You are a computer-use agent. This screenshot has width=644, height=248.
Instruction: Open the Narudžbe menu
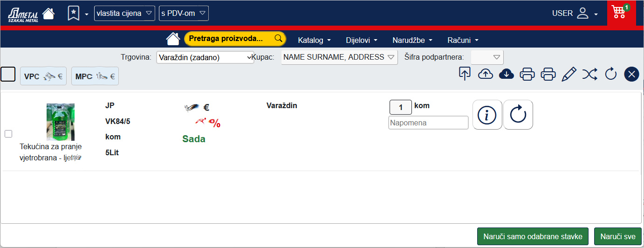[412, 40]
